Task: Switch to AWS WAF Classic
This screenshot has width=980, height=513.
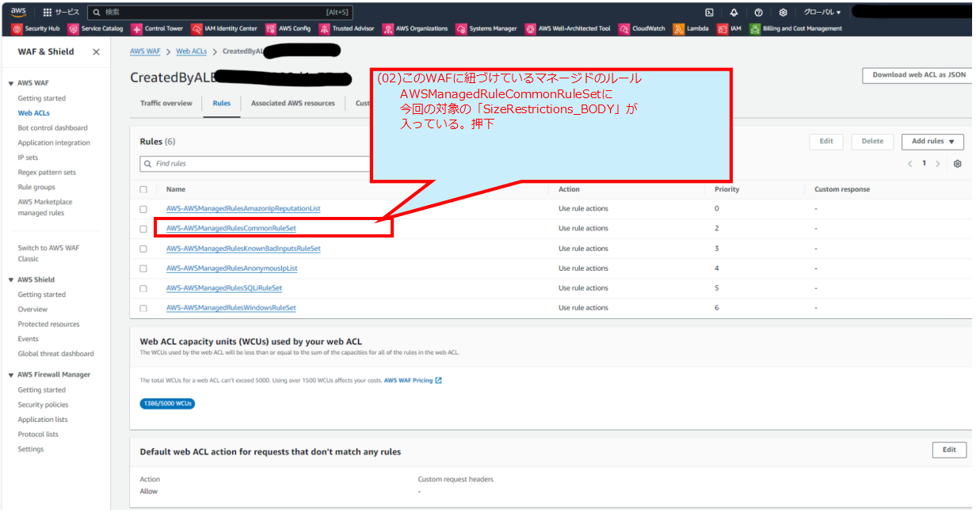Action: coord(48,253)
